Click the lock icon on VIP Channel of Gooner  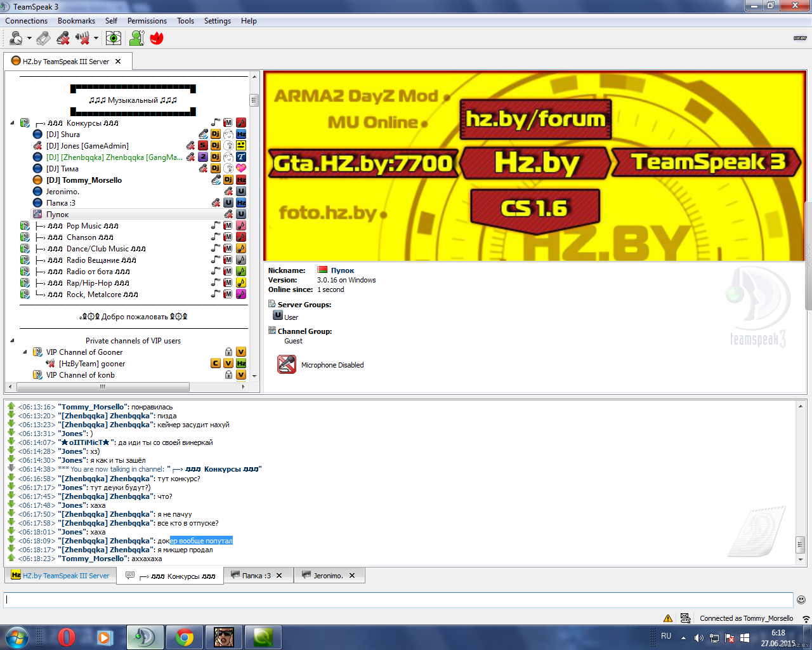click(x=228, y=352)
